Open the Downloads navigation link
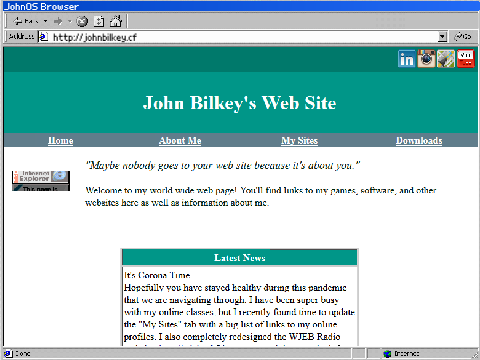 pyautogui.click(x=419, y=141)
